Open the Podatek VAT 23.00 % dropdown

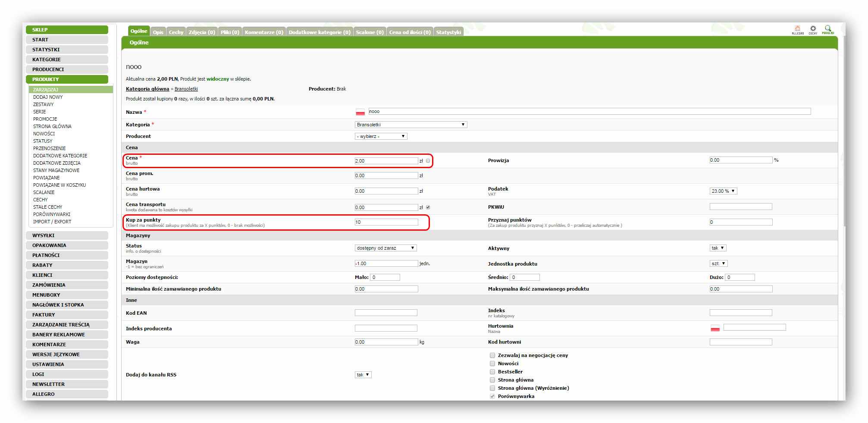click(x=723, y=191)
